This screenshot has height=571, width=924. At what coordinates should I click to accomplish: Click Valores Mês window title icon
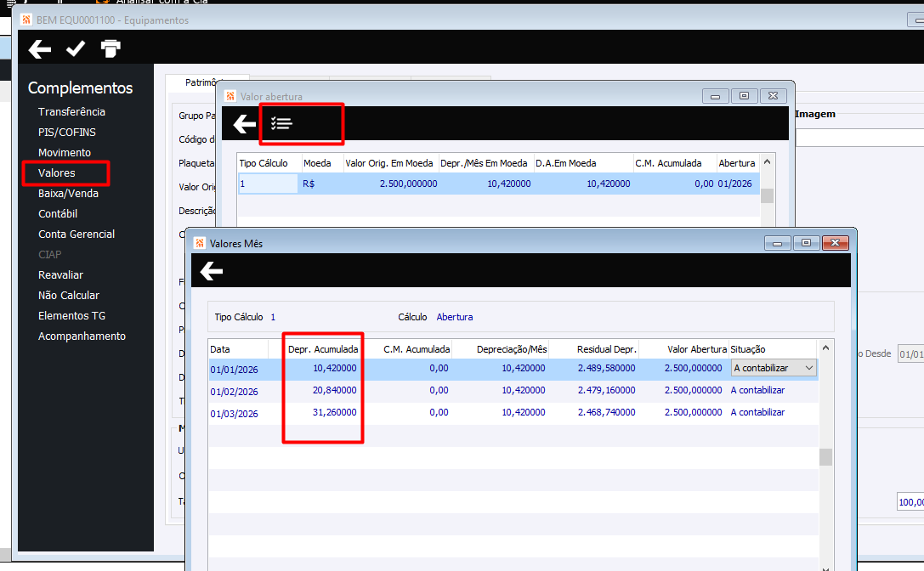click(x=200, y=243)
